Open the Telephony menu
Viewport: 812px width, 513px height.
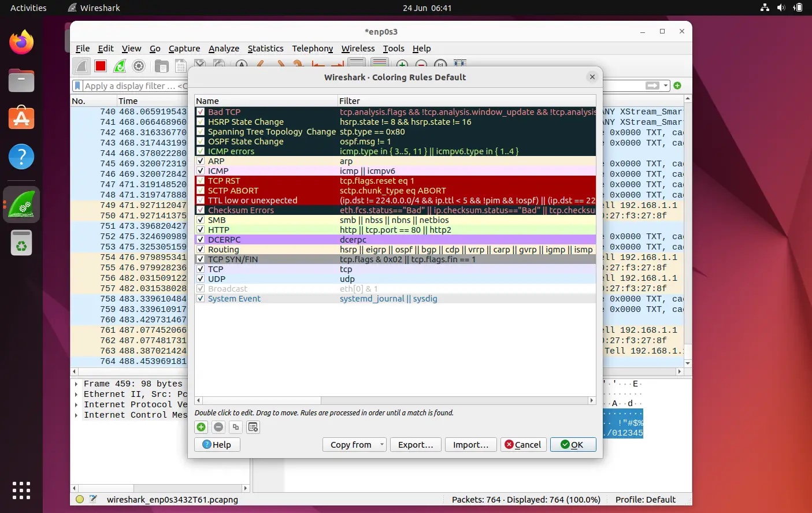312,49
